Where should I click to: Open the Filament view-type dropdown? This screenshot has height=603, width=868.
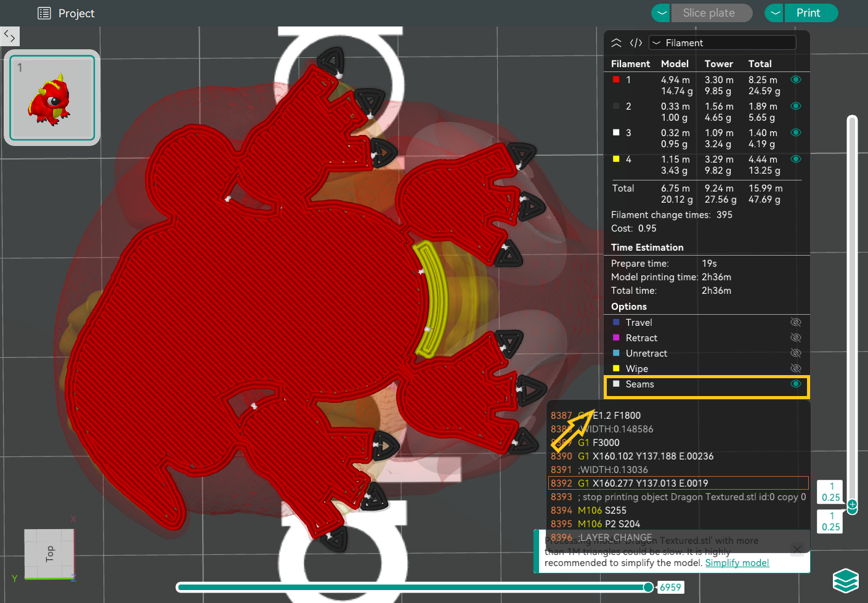click(x=723, y=42)
